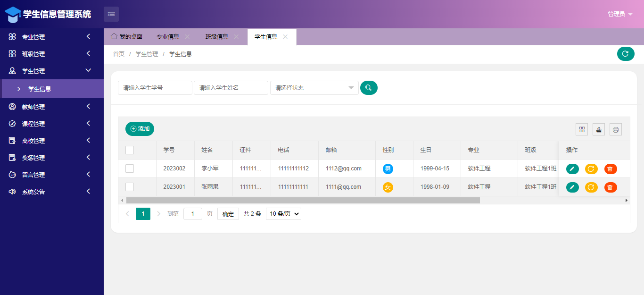
Task: Click the graduation cap logo icon
Action: point(13,14)
